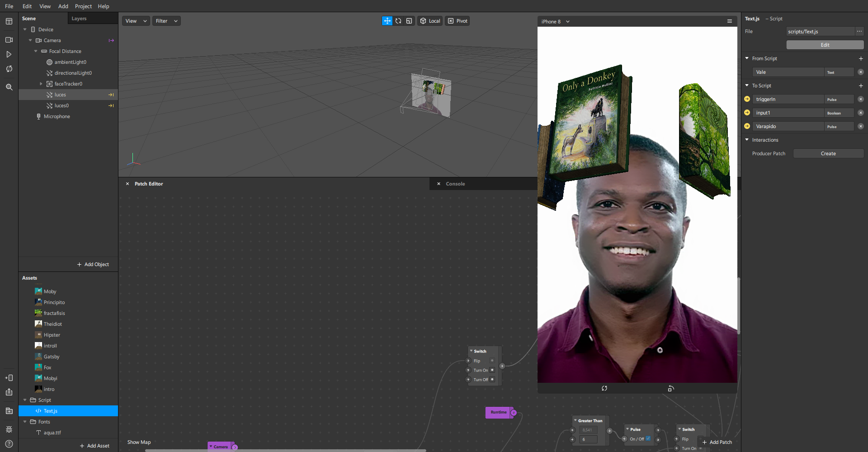Open the bug report icon
The image size is (868, 452).
pos(9,429)
